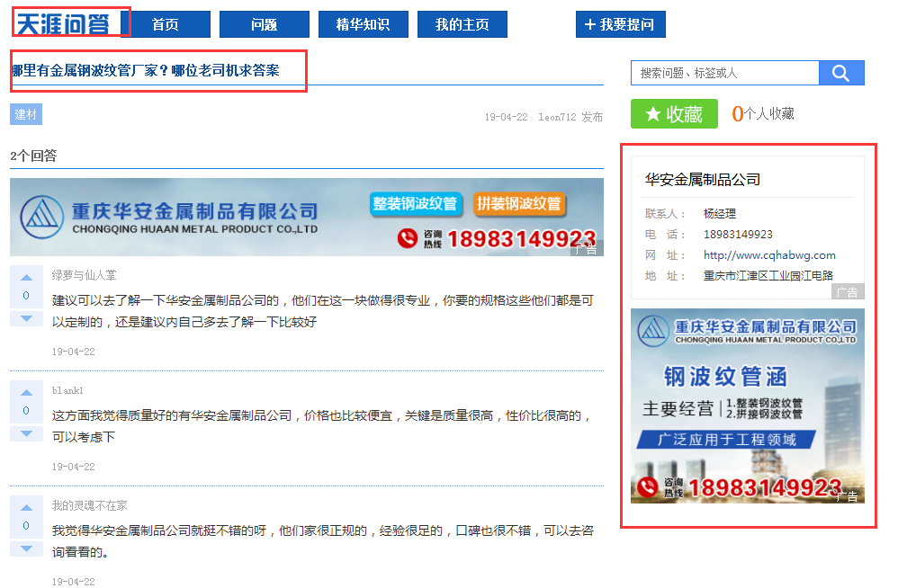Viewport: 898px width, 588px height.
Task: Click the username 我的灵魂不在家
Action: click(x=89, y=505)
